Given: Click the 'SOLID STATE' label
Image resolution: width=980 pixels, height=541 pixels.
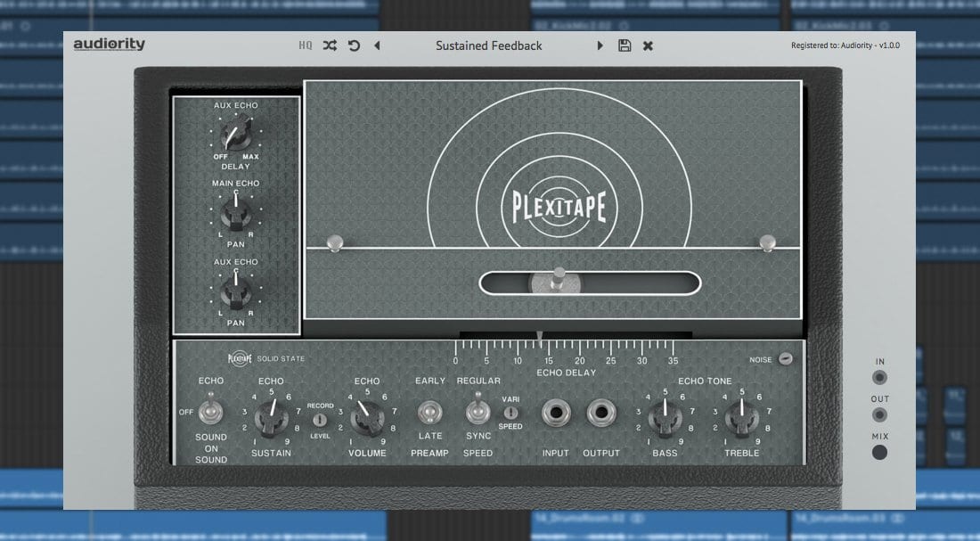Looking at the screenshot, I should 281,358.
